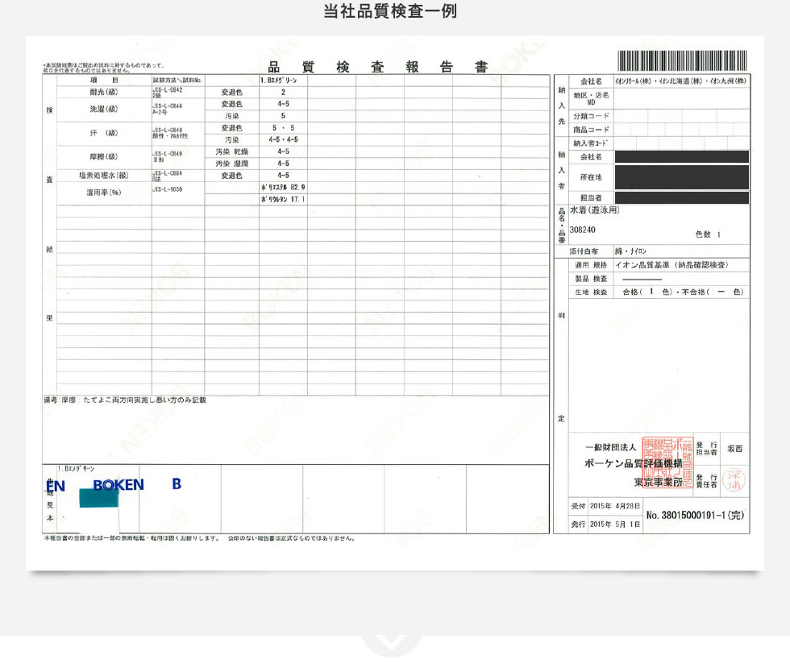Click the 納入者コード field label
The image size is (790, 672).
pyautogui.click(x=591, y=143)
